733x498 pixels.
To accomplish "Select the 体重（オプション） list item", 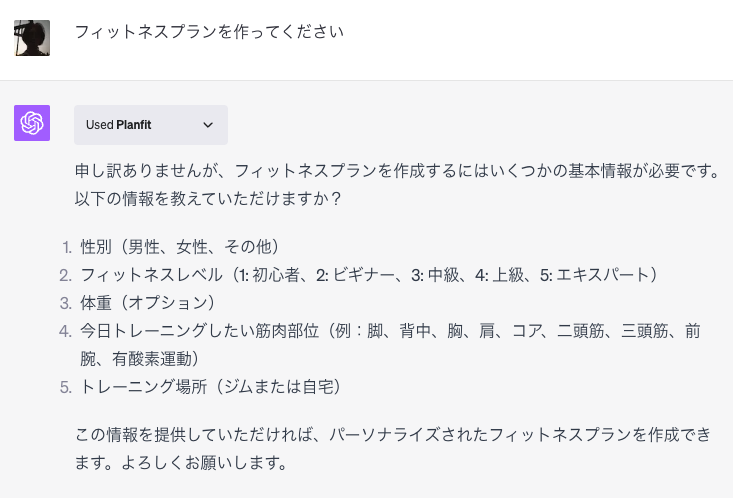I will pos(149,302).
